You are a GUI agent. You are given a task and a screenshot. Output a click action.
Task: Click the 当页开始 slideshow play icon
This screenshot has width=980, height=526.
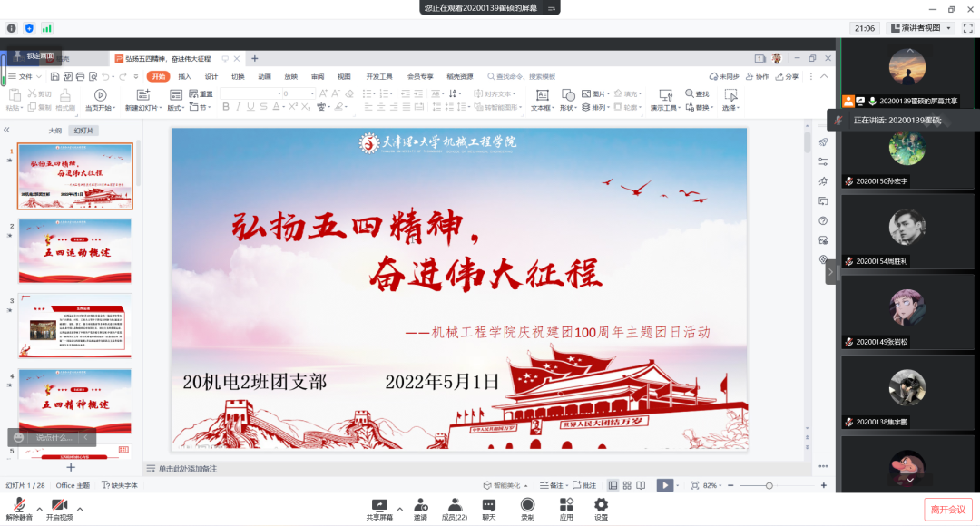[100, 94]
